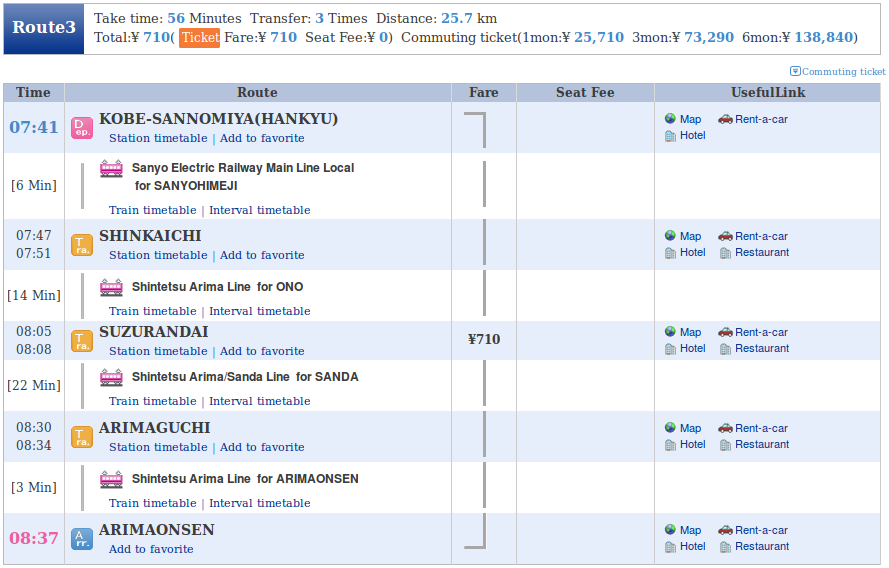
Task: Open Train timetable for Arima Line to ARIMAONSEN
Action: coord(153,503)
